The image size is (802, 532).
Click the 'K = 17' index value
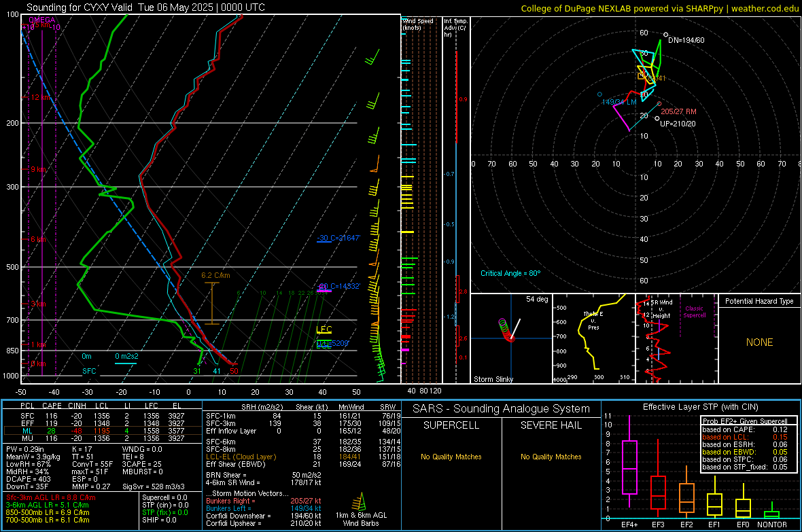(82, 449)
